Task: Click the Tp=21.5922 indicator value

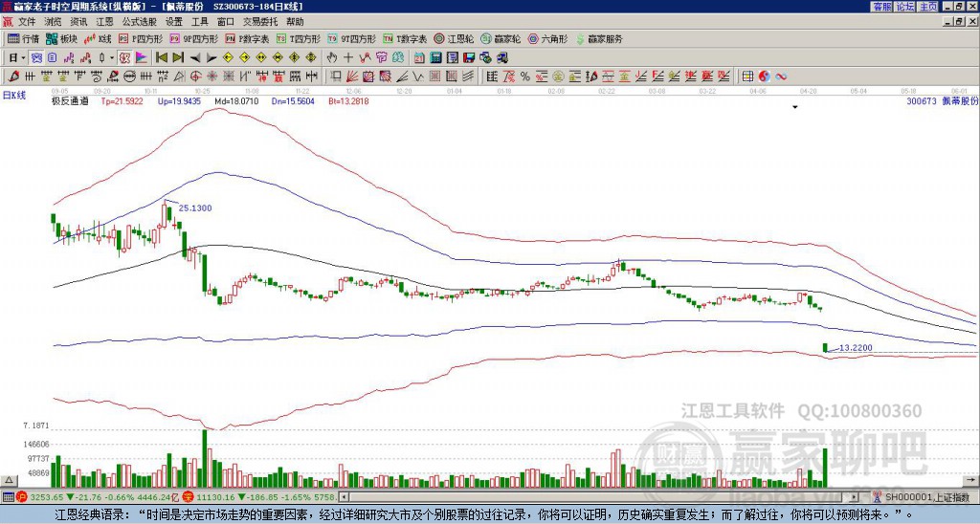Action: pos(122,100)
